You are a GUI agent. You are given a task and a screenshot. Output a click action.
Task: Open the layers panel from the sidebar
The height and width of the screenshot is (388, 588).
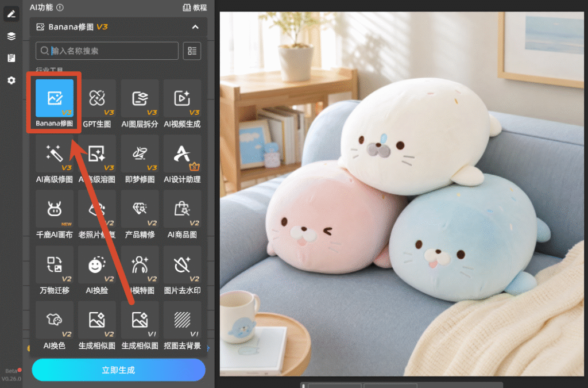coord(11,36)
